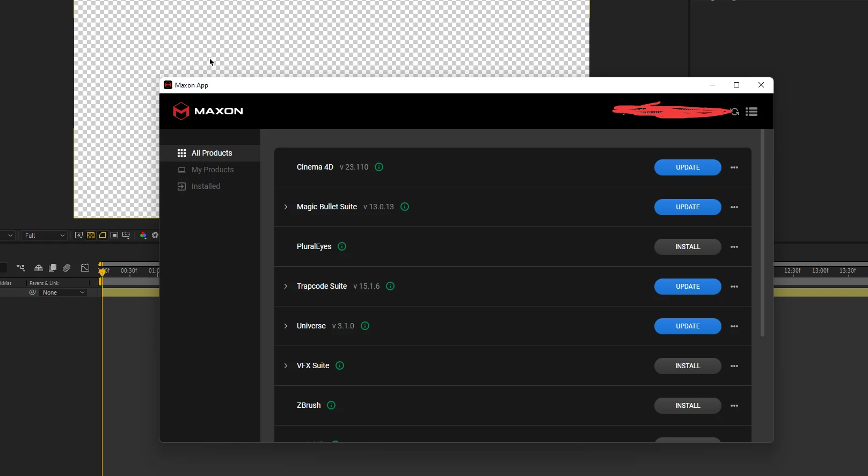Click reset exposure aperture icon
Image resolution: width=868 pixels, height=476 pixels.
(x=155, y=235)
